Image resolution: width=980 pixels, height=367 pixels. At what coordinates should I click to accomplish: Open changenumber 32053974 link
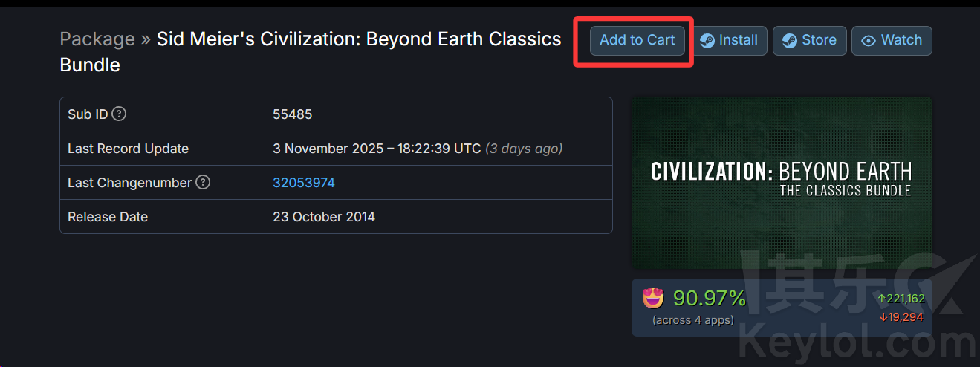click(304, 183)
